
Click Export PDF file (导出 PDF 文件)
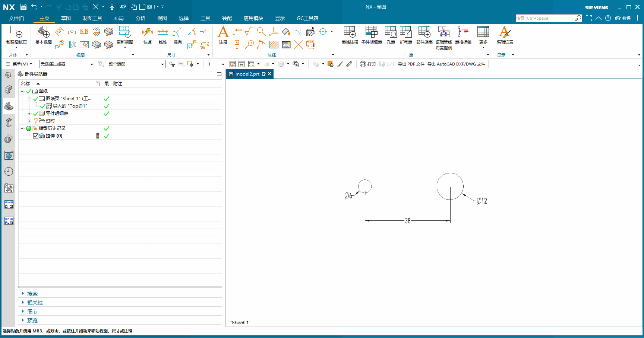[x=411, y=64]
